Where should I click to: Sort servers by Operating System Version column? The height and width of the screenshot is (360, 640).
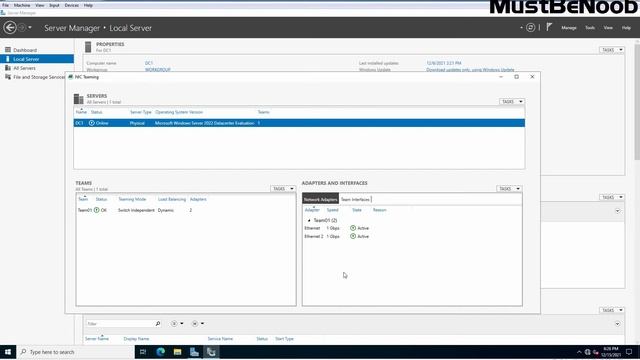[x=179, y=112]
